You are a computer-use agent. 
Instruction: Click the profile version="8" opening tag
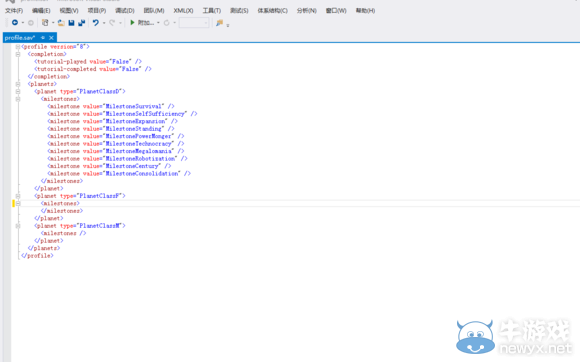click(x=55, y=47)
